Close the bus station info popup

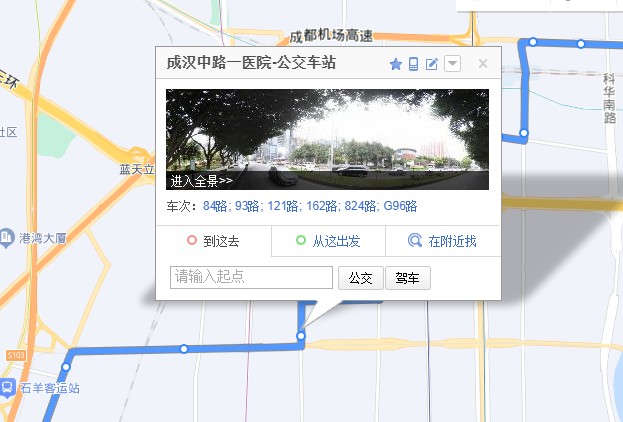(483, 64)
